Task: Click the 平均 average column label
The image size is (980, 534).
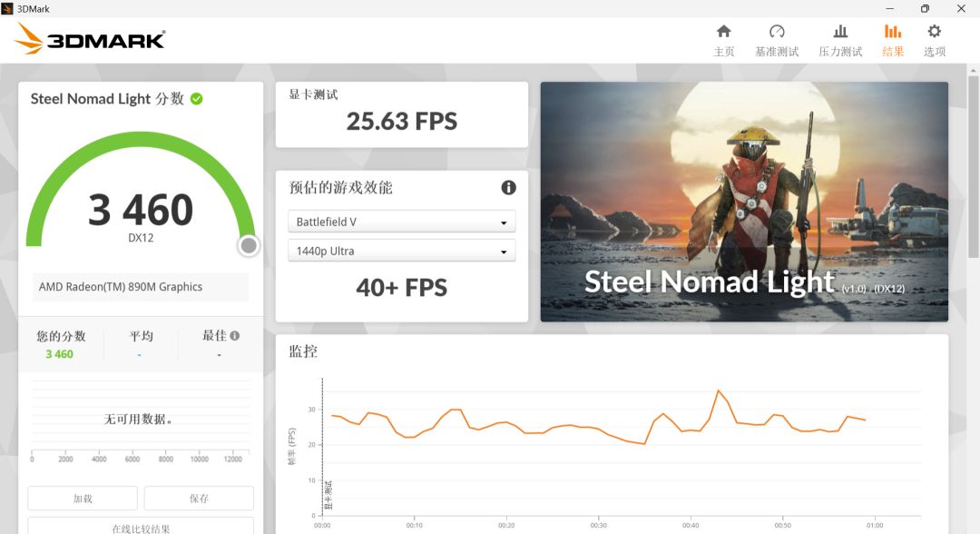Action: [141, 336]
